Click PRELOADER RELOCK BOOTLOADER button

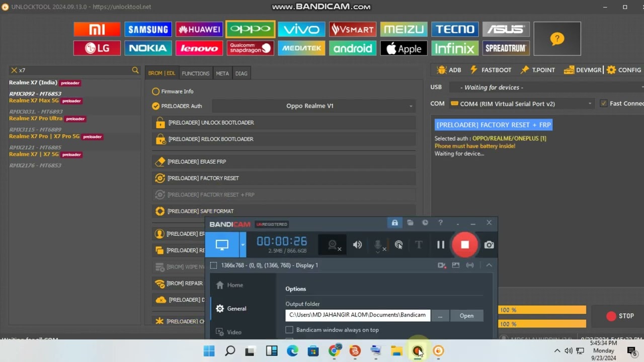[284, 139]
